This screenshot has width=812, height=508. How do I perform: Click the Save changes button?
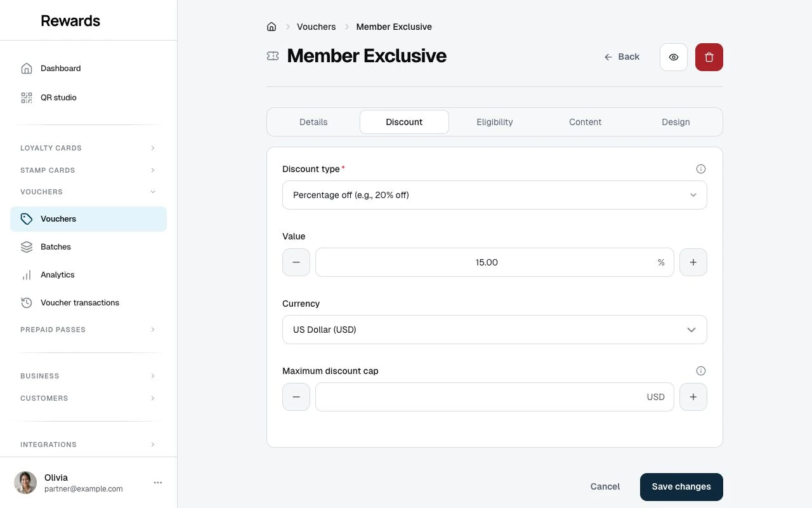pos(681,487)
